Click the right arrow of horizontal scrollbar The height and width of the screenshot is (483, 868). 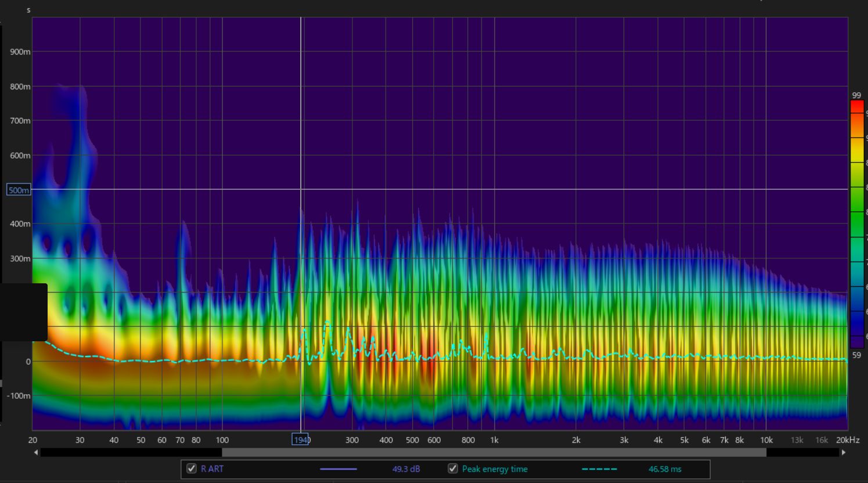844,452
